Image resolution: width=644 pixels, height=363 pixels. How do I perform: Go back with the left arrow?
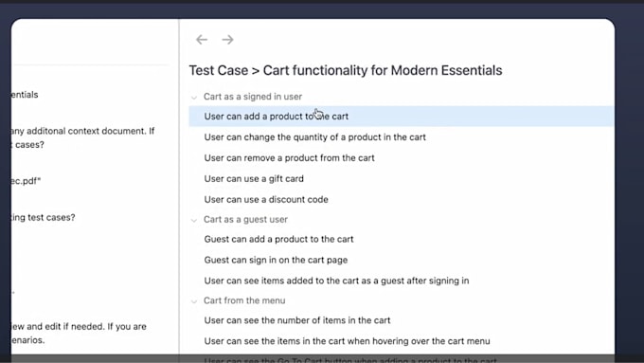202,40
